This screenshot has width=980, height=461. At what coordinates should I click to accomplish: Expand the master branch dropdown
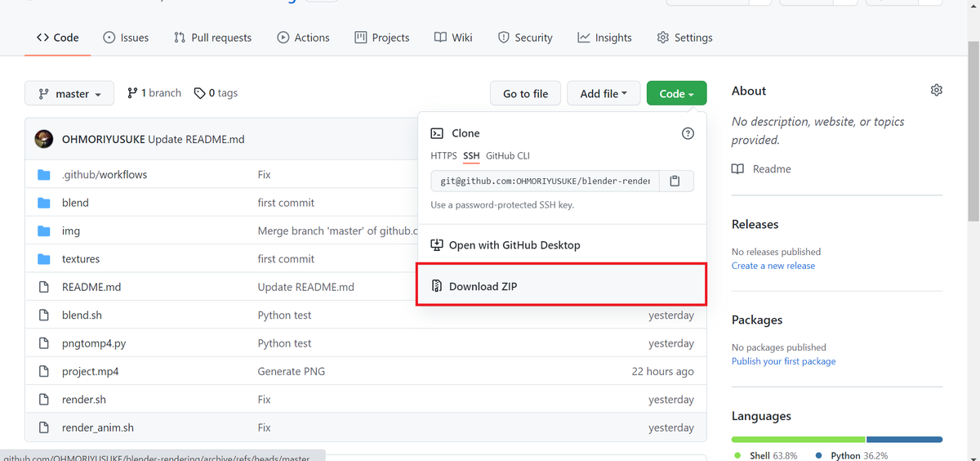(x=69, y=94)
